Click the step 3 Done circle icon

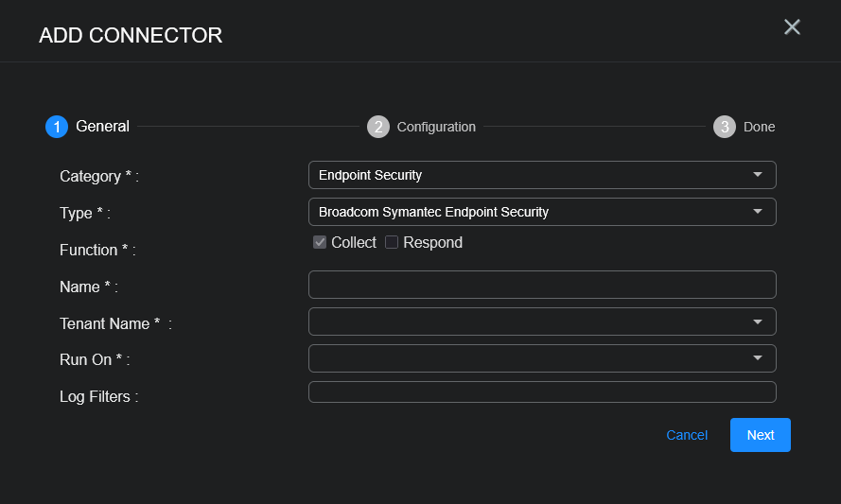725,127
